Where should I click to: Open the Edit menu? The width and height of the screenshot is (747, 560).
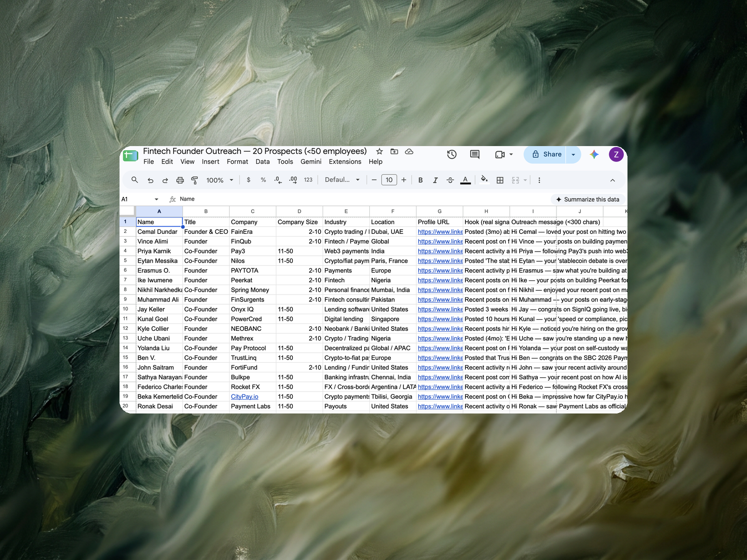tap(167, 161)
